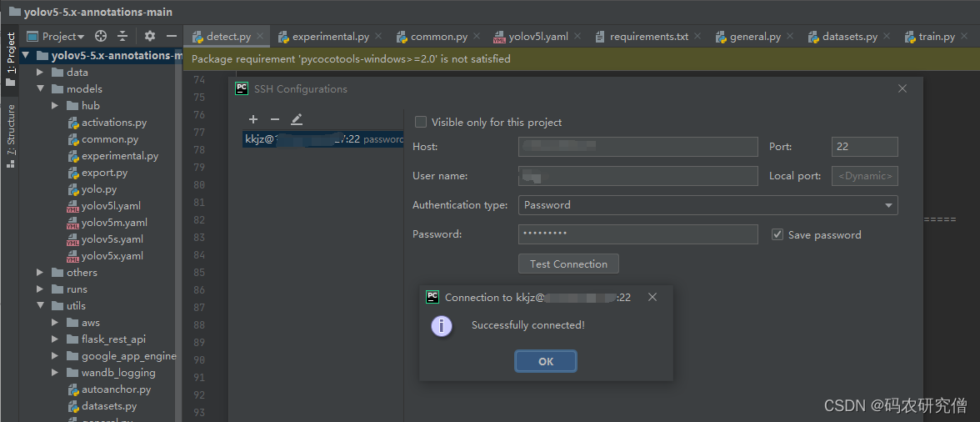Toggle Visible only for this project checkbox
Image resolution: width=980 pixels, height=422 pixels.
[422, 122]
